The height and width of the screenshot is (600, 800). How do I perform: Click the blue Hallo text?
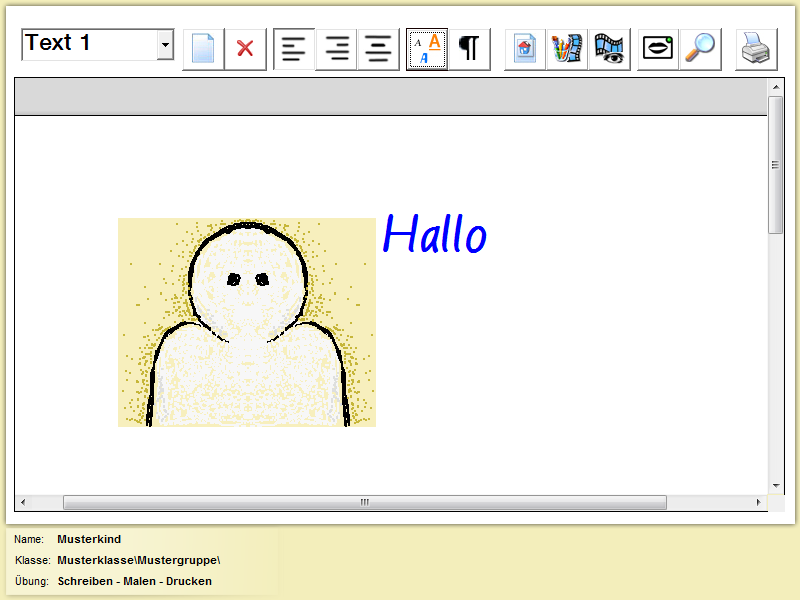coord(434,236)
